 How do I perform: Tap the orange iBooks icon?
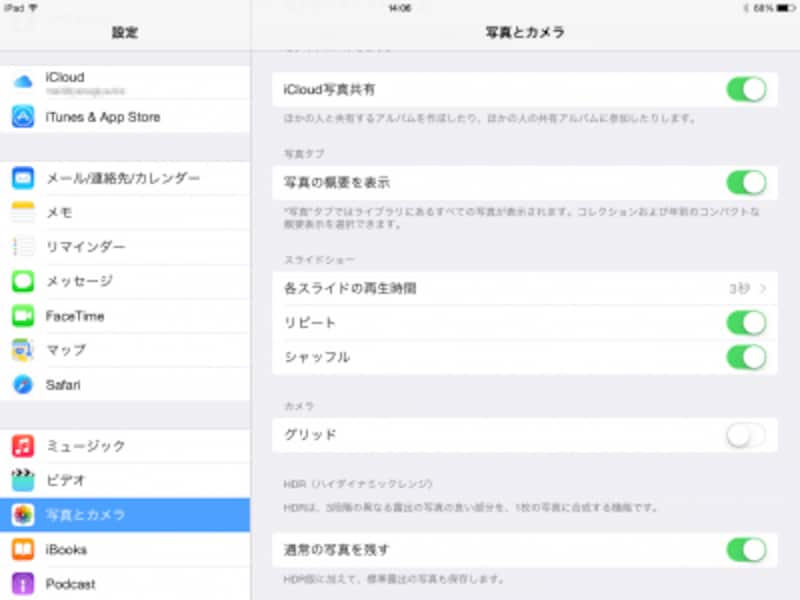pos(23,549)
